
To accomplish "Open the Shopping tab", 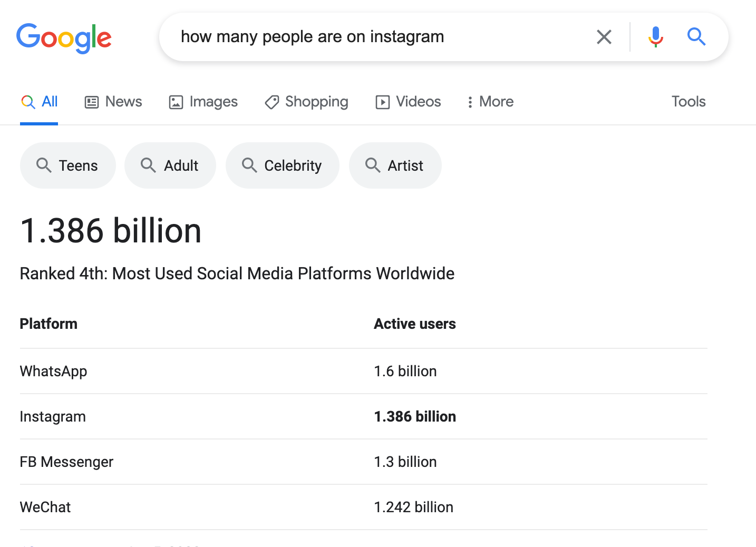I will coord(306,102).
